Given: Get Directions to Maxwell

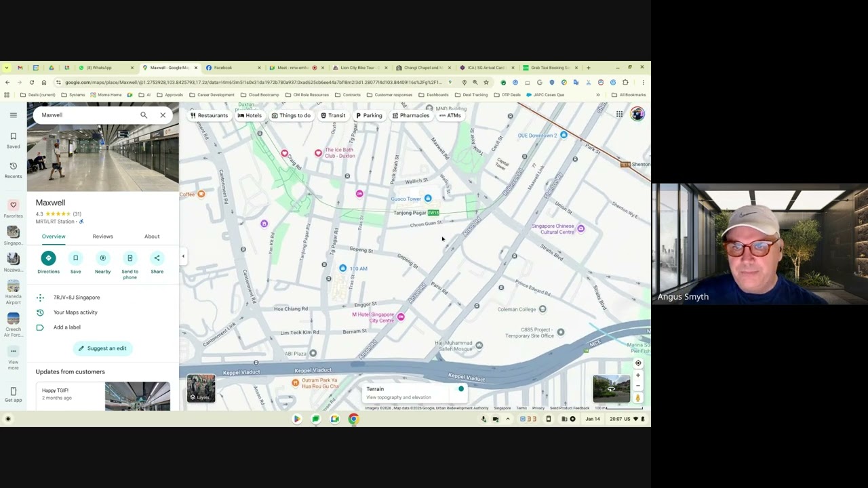Looking at the screenshot, I should coord(48,262).
